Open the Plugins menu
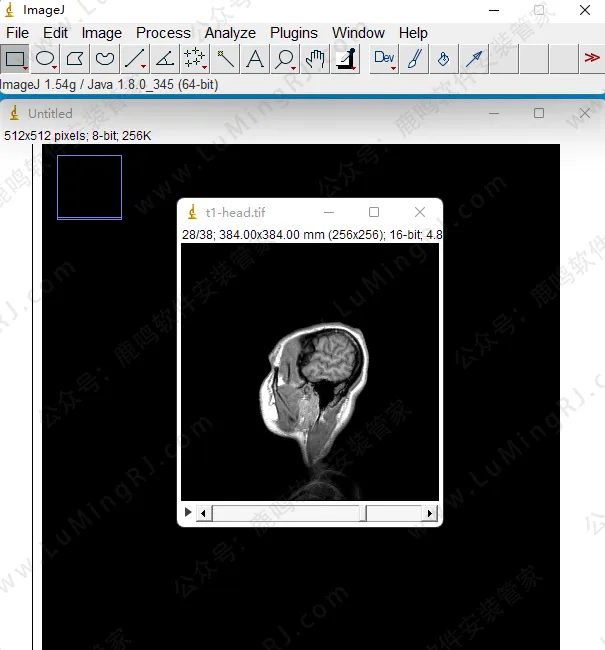Screen dimensions: 605x650 point(293,33)
